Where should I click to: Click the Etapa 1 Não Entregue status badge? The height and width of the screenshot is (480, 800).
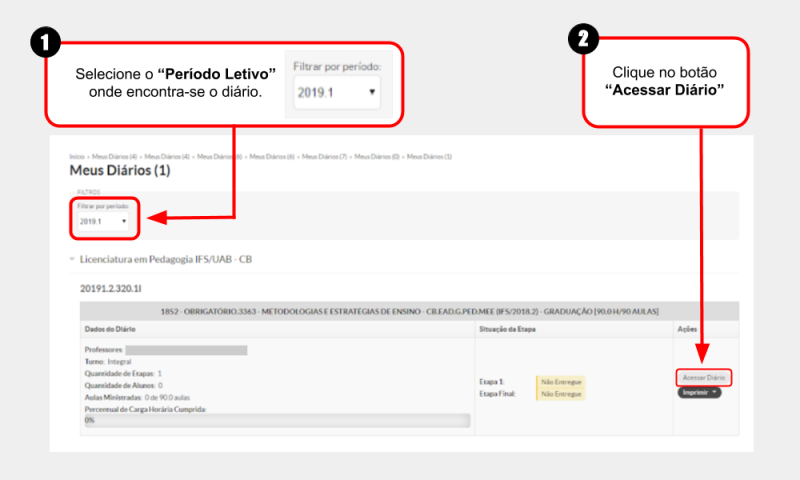pyautogui.click(x=561, y=382)
